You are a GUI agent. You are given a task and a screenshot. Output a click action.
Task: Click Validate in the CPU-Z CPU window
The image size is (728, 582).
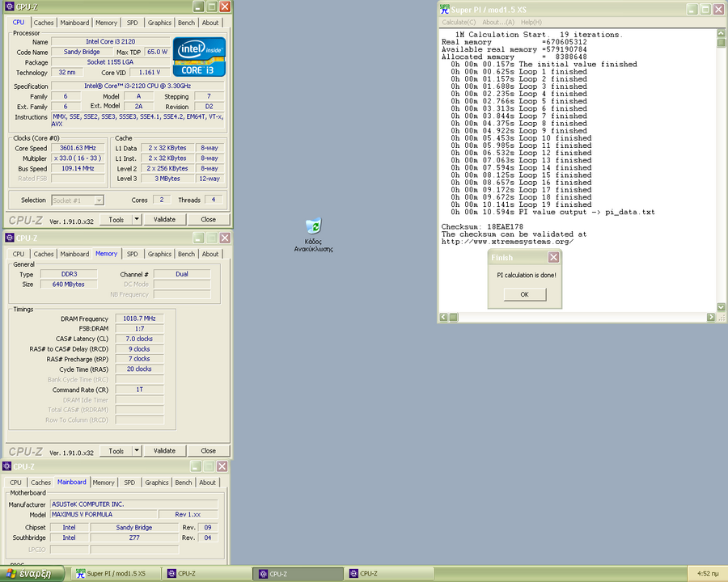(x=164, y=219)
